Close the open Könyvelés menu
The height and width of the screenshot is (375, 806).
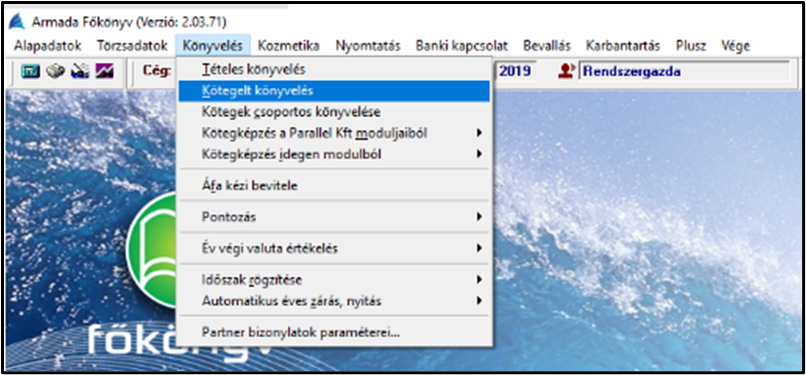tap(212, 46)
